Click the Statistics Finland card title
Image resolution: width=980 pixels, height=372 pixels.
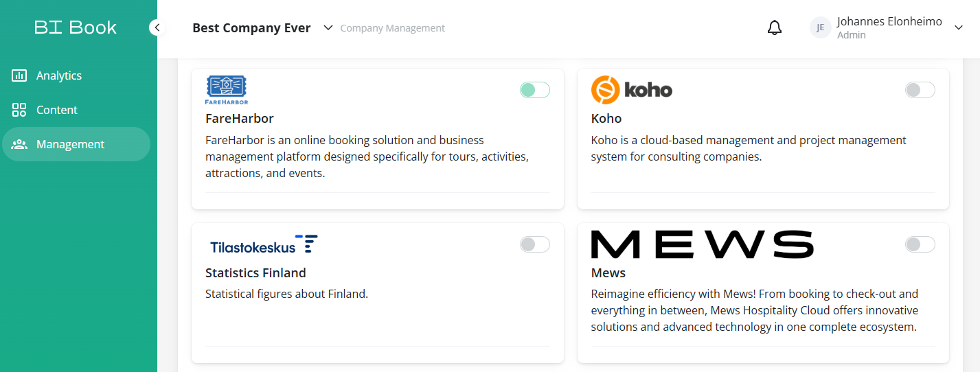click(x=255, y=272)
